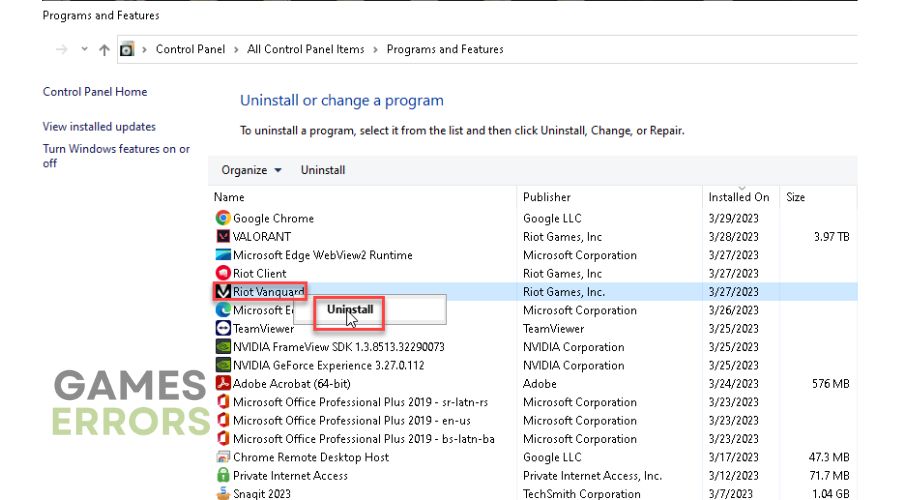Click the Google Chrome program icon
Viewport: 900px width, 500px height.
pyautogui.click(x=223, y=218)
